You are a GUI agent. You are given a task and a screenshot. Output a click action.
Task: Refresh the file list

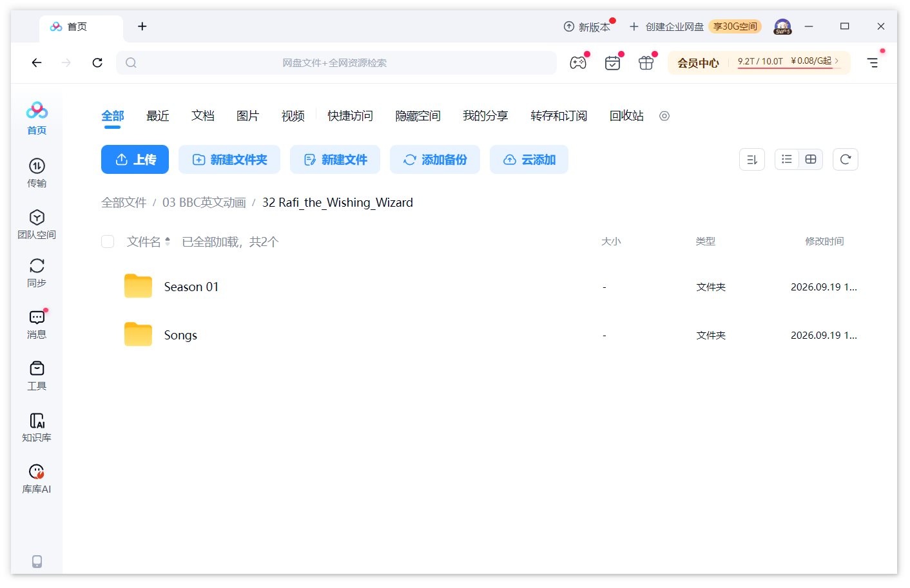(846, 159)
